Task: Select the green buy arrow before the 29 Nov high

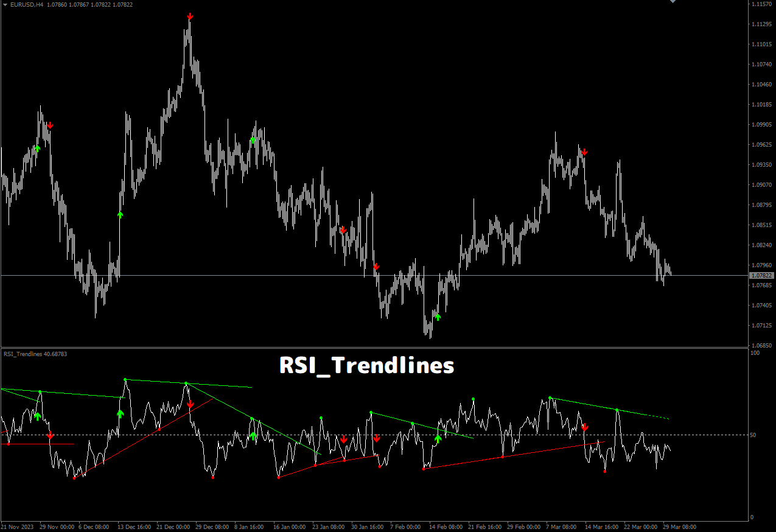Action: pos(38,148)
